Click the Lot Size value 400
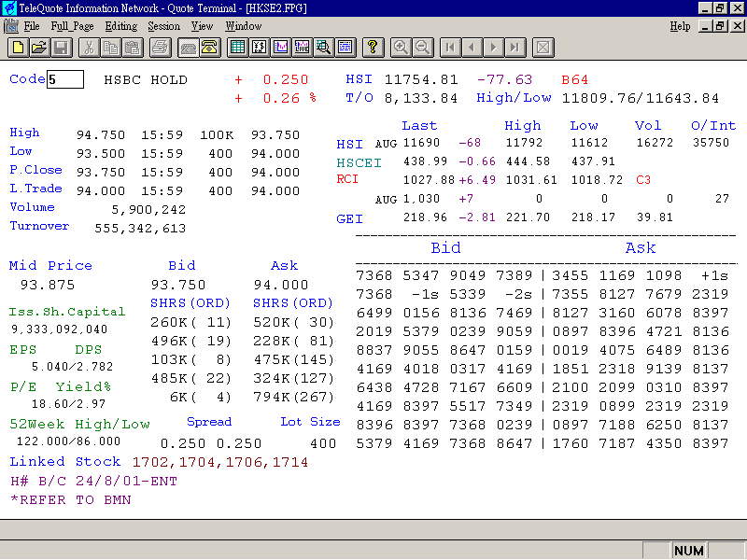Viewport: 747px width, 560px height. point(323,444)
